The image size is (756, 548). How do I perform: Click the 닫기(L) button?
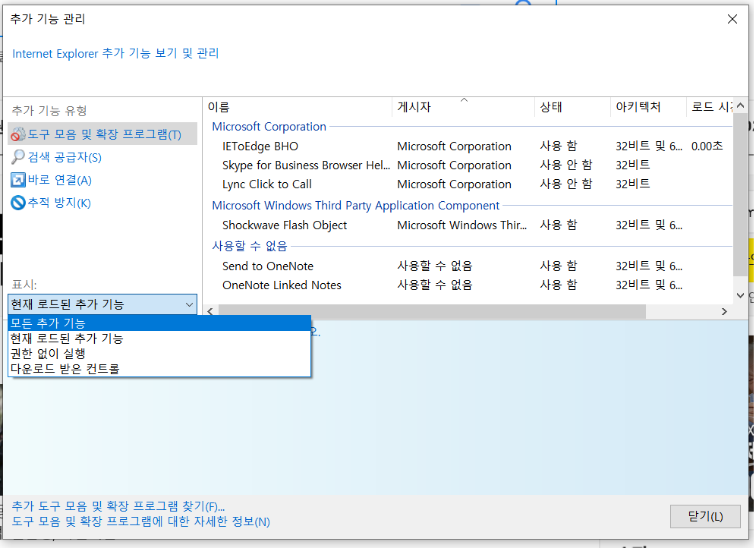(x=705, y=517)
